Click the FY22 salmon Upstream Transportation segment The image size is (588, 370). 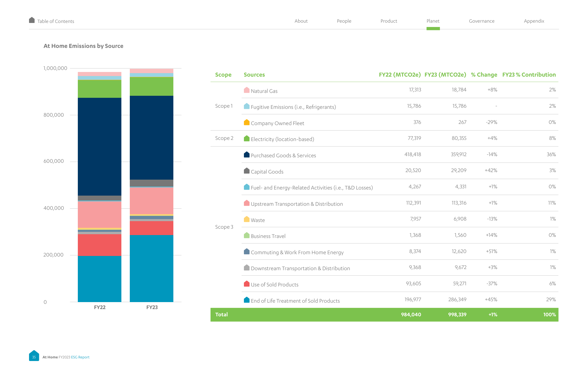coord(100,214)
